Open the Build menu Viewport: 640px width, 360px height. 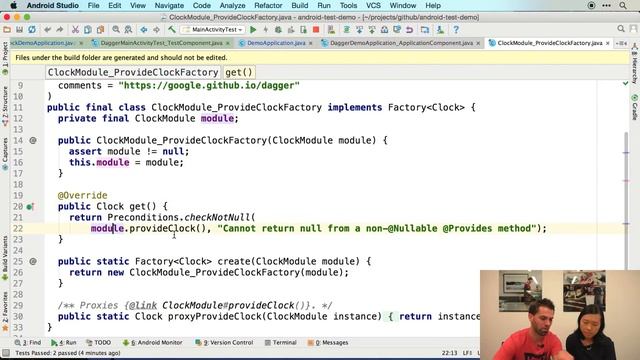300,6
